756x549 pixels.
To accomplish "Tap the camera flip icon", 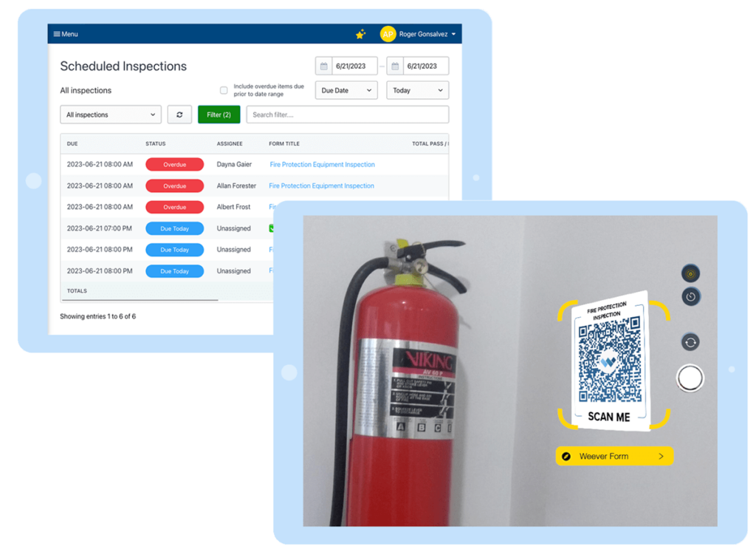I will pyautogui.click(x=691, y=342).
